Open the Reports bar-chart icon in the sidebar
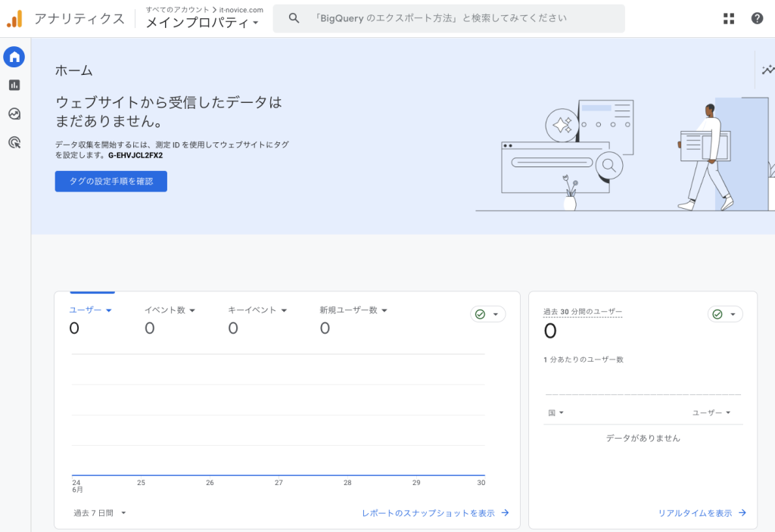The image size is (775, 532). coord(14,85)
